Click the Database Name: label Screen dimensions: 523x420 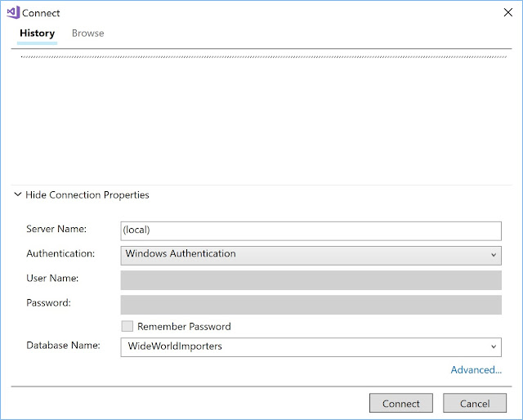(63, 345)
